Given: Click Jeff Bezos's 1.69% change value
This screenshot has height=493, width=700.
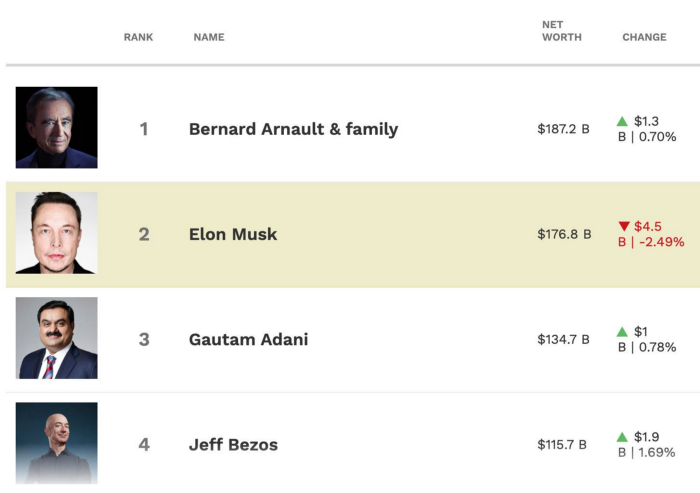Looking at the screenshot, I should click(x=657, y=452).
